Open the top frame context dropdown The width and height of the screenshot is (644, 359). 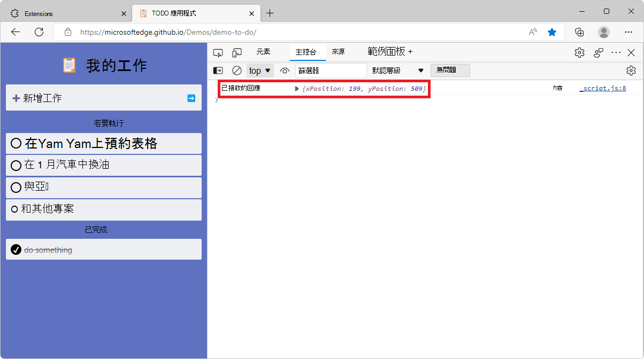[x=259, y=70]
